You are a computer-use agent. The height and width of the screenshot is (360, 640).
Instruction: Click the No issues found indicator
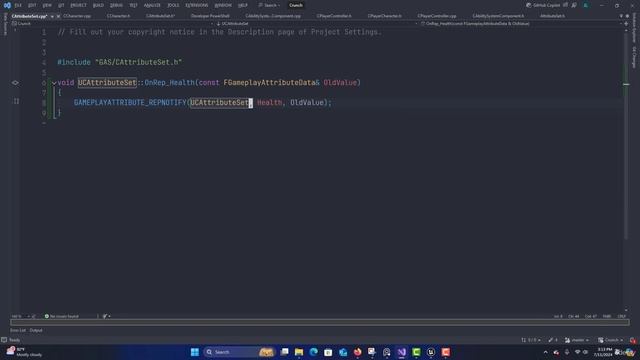point(62,316)
